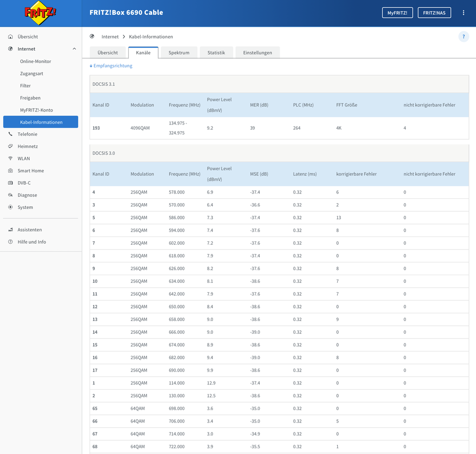This screenshot has height=454, width=476.
Task: Click the globe icon in breadcrumb
Action: pyautogui.click(x=92, y=37)
